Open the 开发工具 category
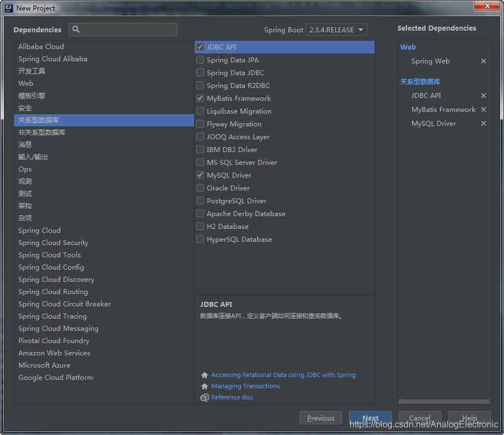 click(x=104, y=71)
